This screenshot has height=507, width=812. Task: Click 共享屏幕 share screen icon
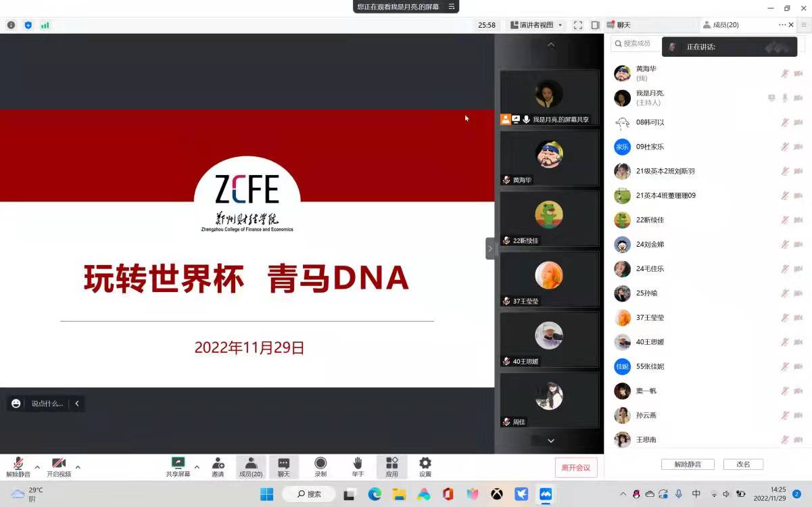pyautogui.click(x=178, y=467)
